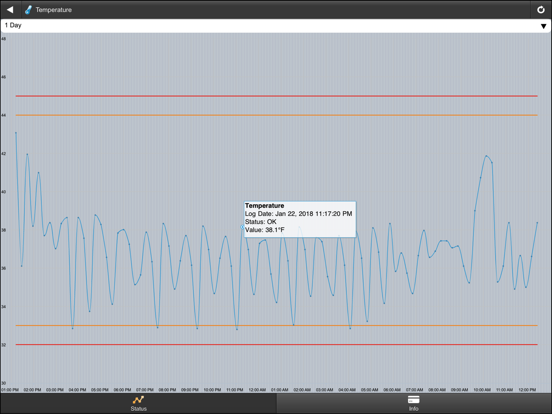
Task: Tap the thermometer Temperature icon
Action: 28,10
